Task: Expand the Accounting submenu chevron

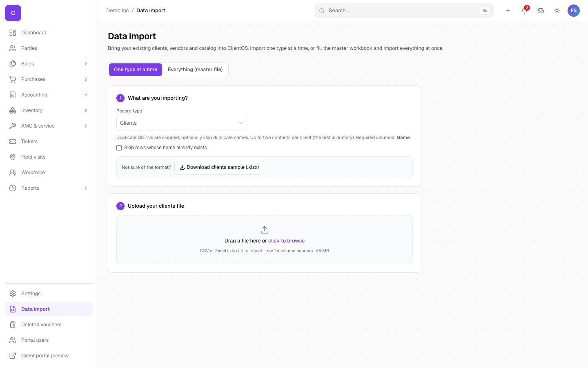Action: (x=86, y=95)
